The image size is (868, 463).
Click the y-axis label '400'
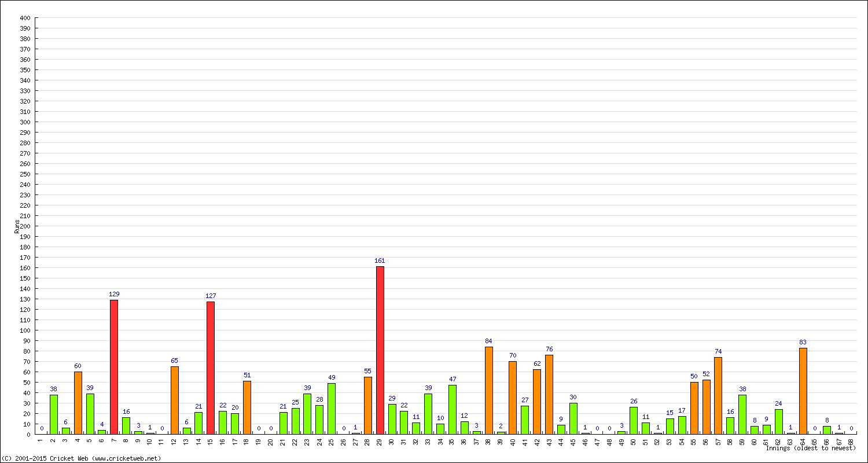coord(24,18)
